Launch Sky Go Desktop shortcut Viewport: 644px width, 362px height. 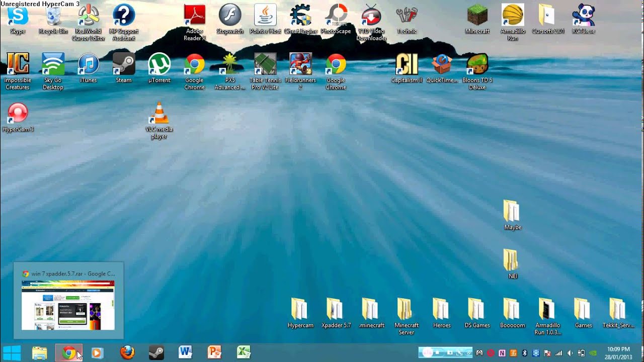pyautogui.click(x=53, y=71)
